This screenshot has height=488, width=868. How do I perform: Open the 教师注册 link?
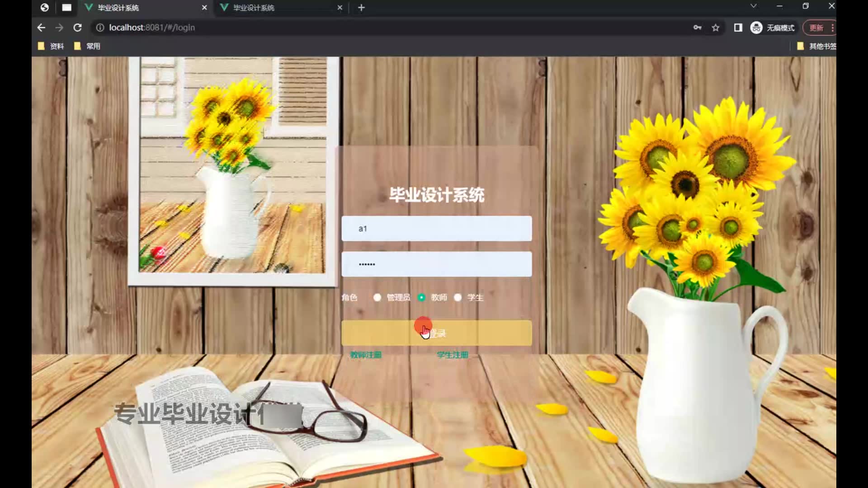click(x=366, y=355)
